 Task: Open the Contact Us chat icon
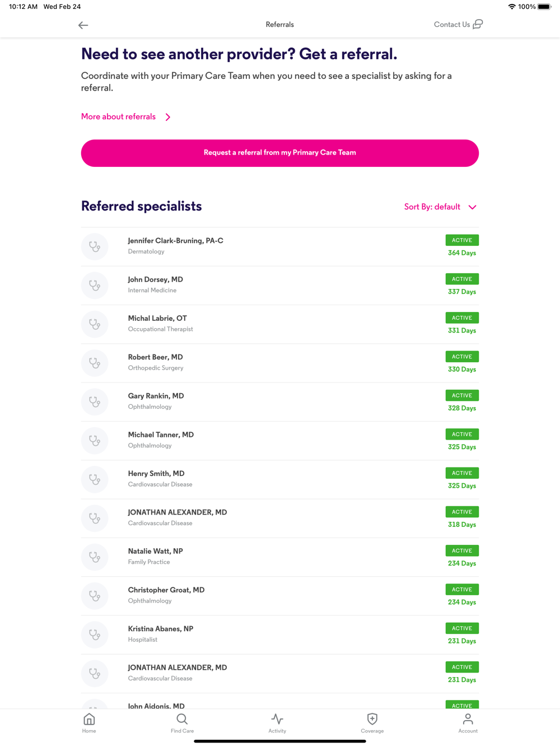478,24
